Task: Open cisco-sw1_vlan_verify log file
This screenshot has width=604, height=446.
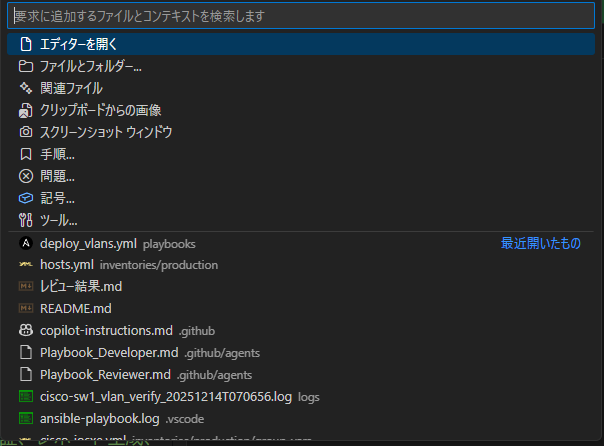Action: [165, 397]
